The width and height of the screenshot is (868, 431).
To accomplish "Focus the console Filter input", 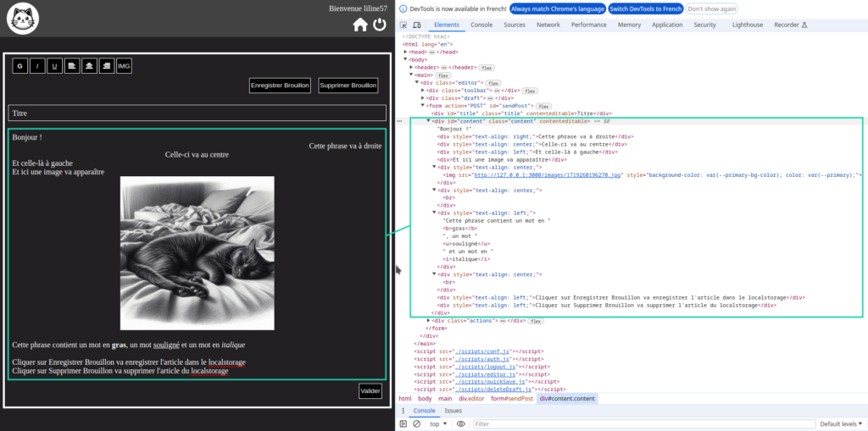I will 644,424.
